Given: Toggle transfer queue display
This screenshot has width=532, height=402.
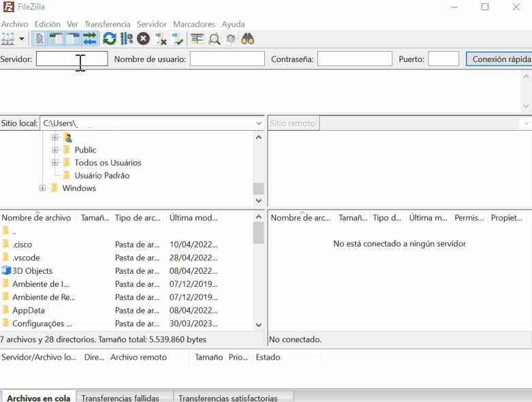Looking at the screenshot, I should [x=89, y=39].
